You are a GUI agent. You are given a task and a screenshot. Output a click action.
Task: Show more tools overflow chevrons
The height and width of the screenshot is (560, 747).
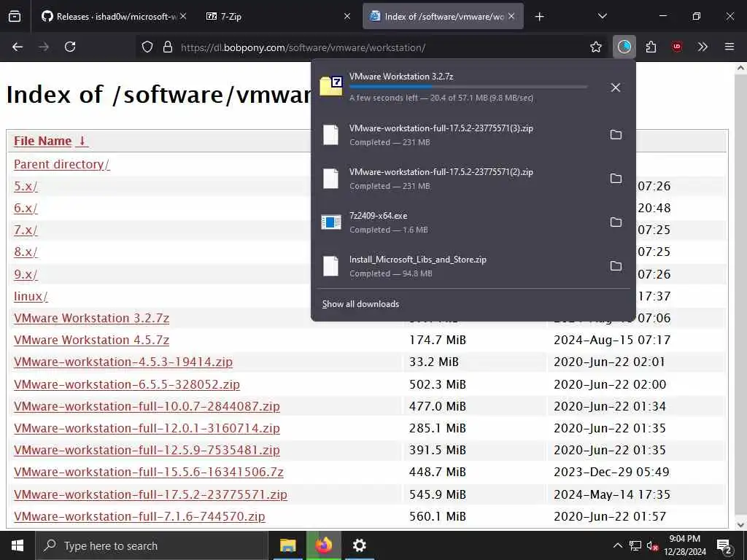[x=703, y=47]
